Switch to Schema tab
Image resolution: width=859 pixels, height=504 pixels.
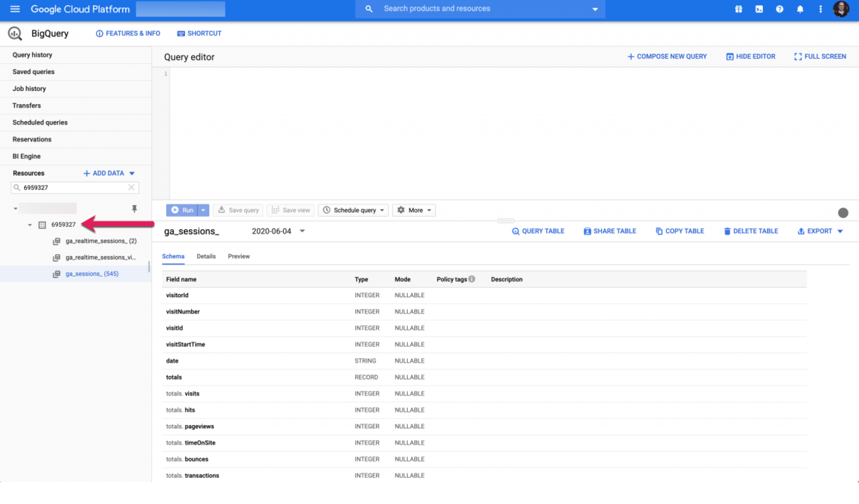click(173, 256)
